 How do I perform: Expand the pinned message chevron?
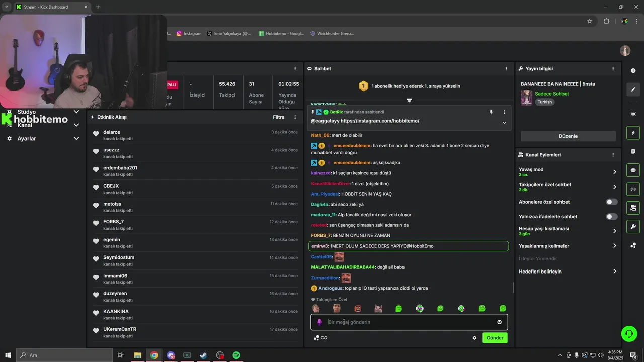[504, 123]
